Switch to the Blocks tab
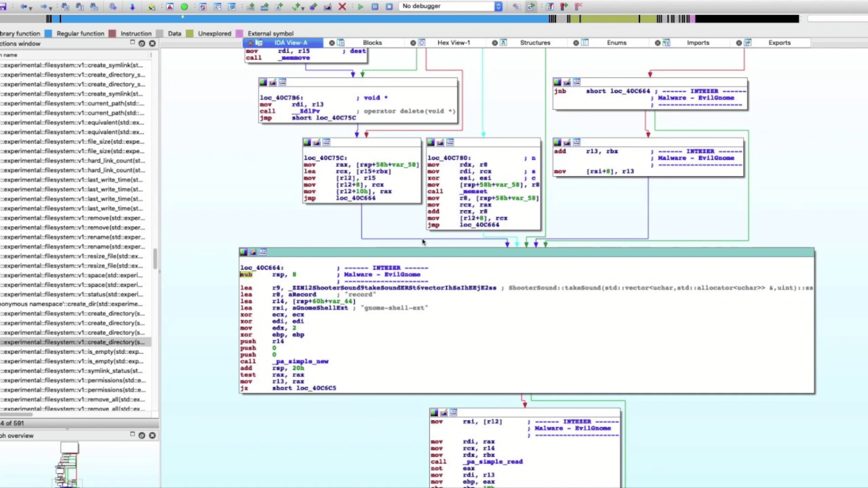Image resolution: width=868 pixels, height=488 pixels. (x=372, y=43)
